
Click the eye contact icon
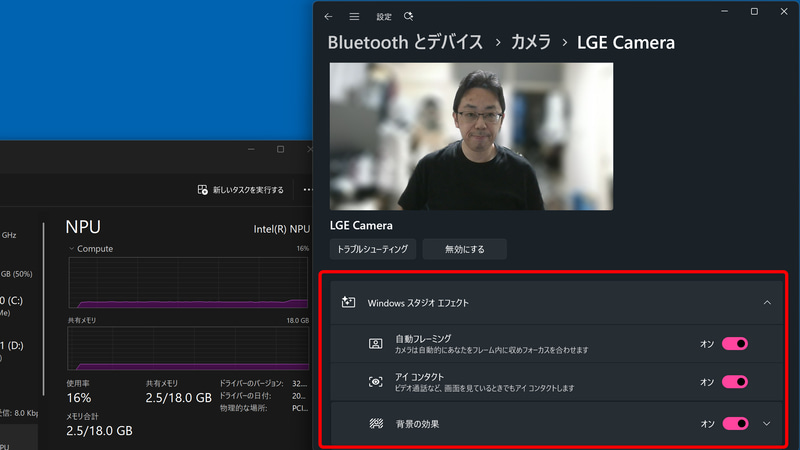pos(376,382)
